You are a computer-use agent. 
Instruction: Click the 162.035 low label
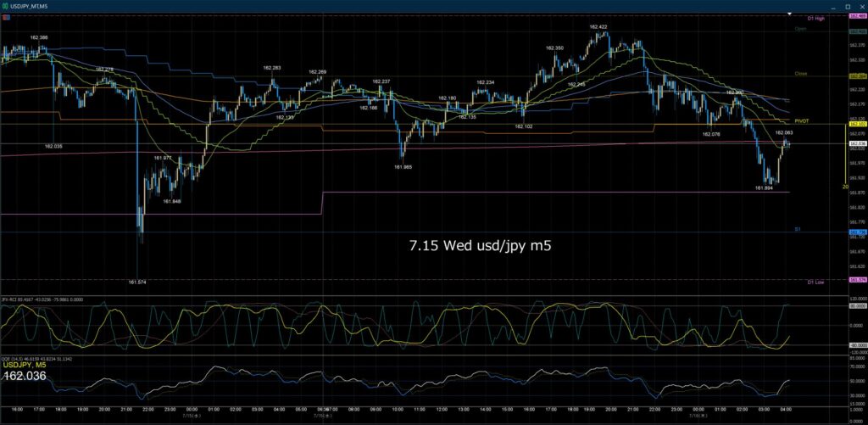pos(53,146)
